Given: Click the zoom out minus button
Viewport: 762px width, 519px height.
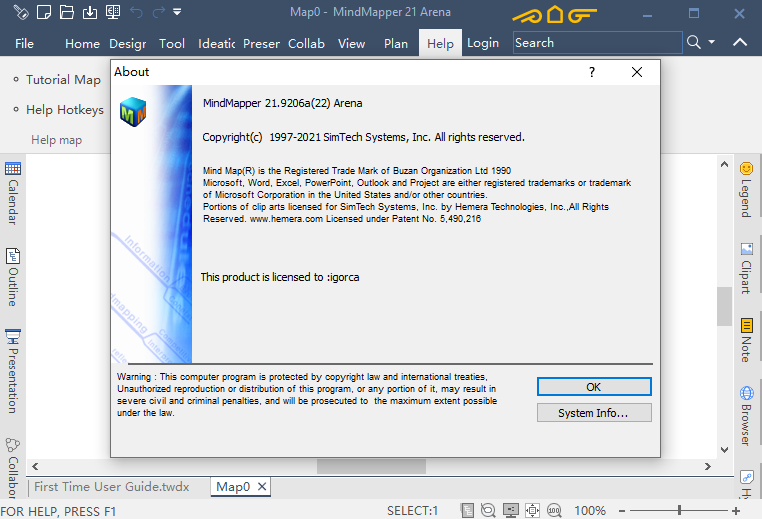Looking at the screenshot, I should [622, 511].
